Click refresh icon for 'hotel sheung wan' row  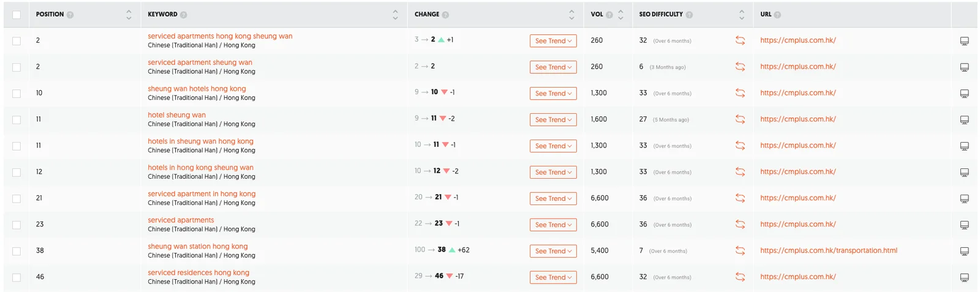tap(740, 119)
